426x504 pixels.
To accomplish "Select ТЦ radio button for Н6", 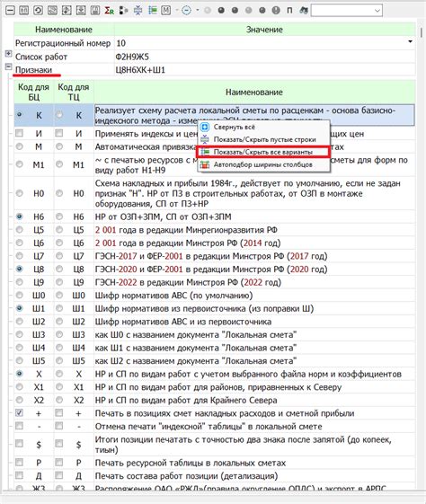I will [59, 217].
